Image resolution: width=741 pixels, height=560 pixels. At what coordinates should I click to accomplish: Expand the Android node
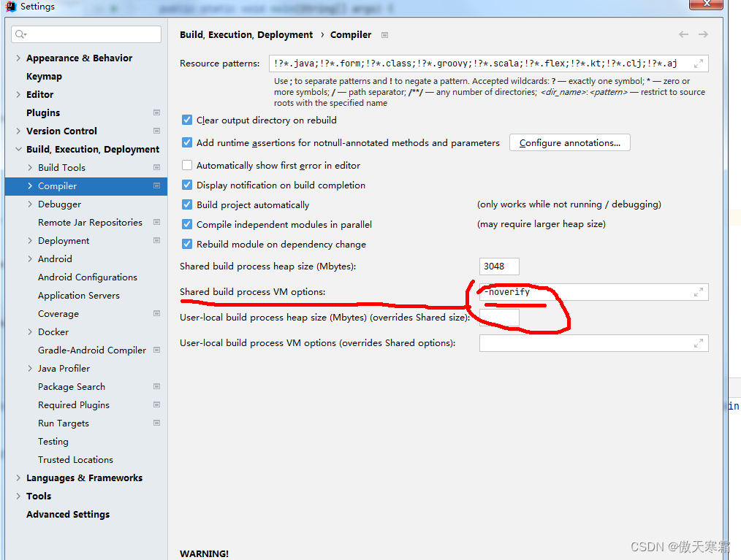tap(30, 258)
